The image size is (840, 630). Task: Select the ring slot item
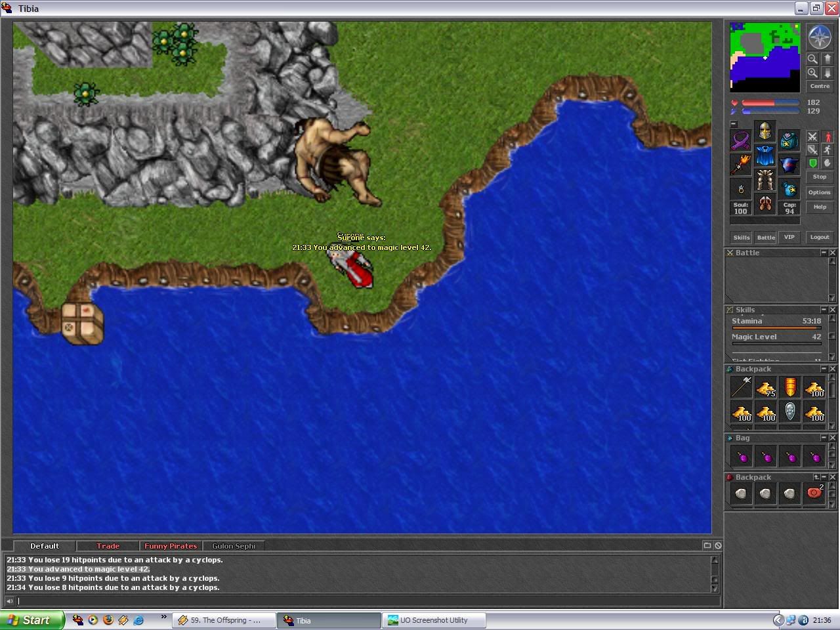pyautogui.click(x=741, y=189)
